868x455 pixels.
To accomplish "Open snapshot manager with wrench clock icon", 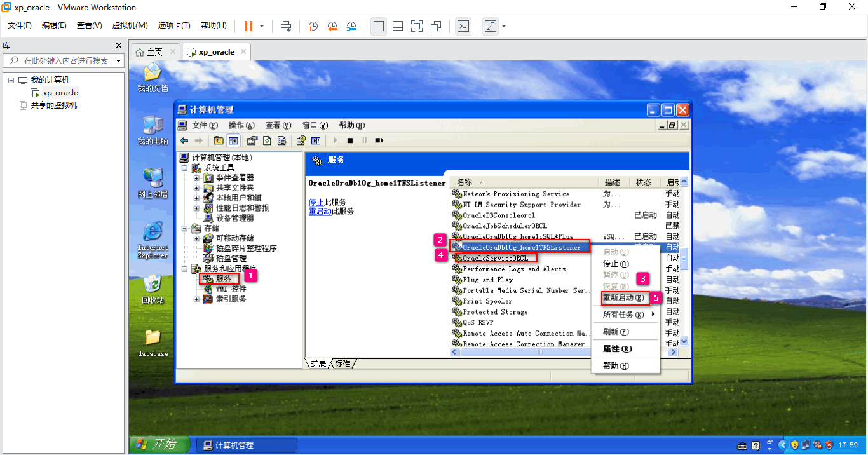I will [x=351, y=26].
